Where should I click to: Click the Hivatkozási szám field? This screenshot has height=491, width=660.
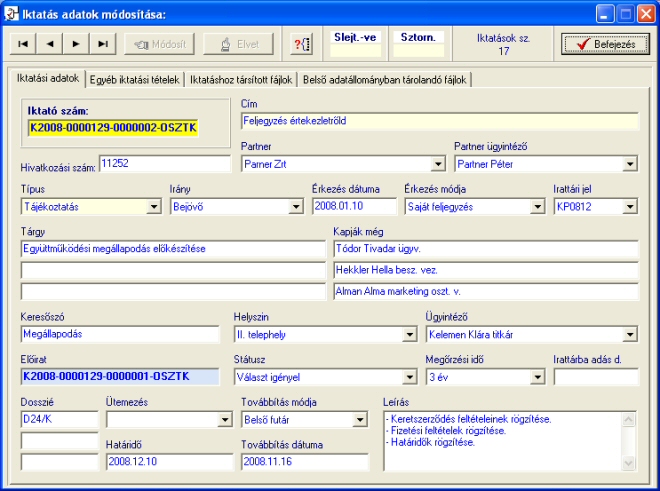[165, 163]
